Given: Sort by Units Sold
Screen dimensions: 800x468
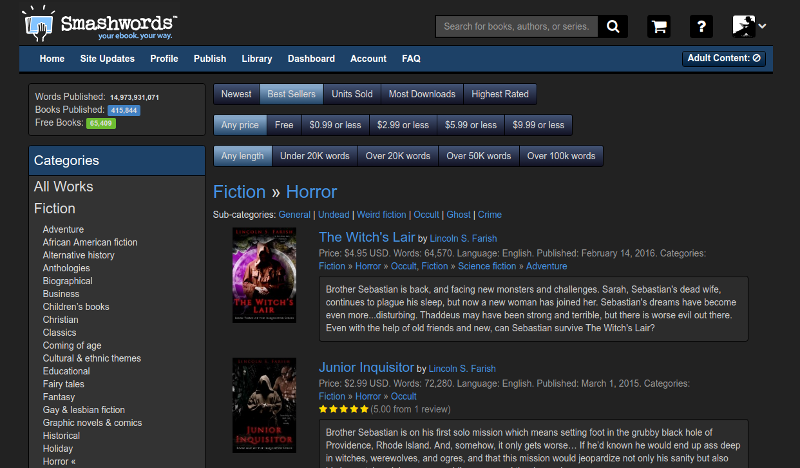Looking at the screenshot, I should tap(352, 94).
